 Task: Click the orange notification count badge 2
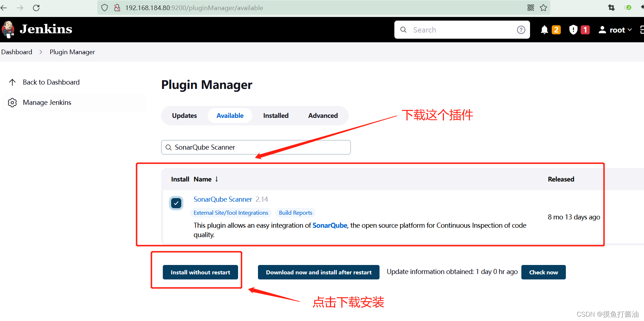(556, 30)
